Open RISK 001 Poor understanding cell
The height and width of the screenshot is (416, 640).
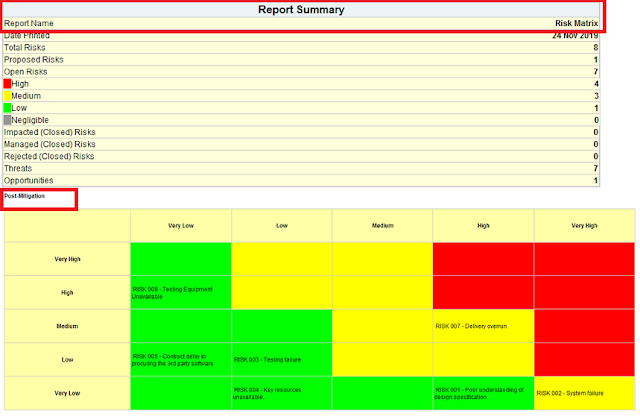(483, 393)
